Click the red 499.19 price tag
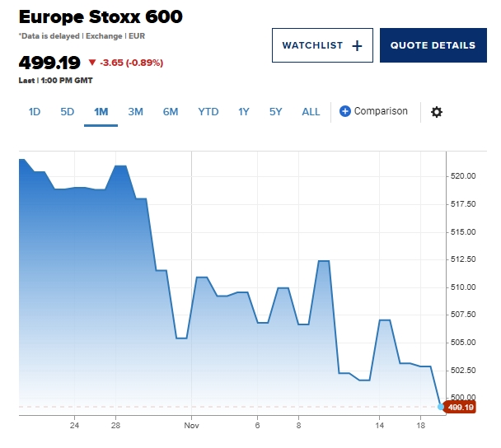The height and width of the screenshot is (448, 501). (x=460, y=407)
